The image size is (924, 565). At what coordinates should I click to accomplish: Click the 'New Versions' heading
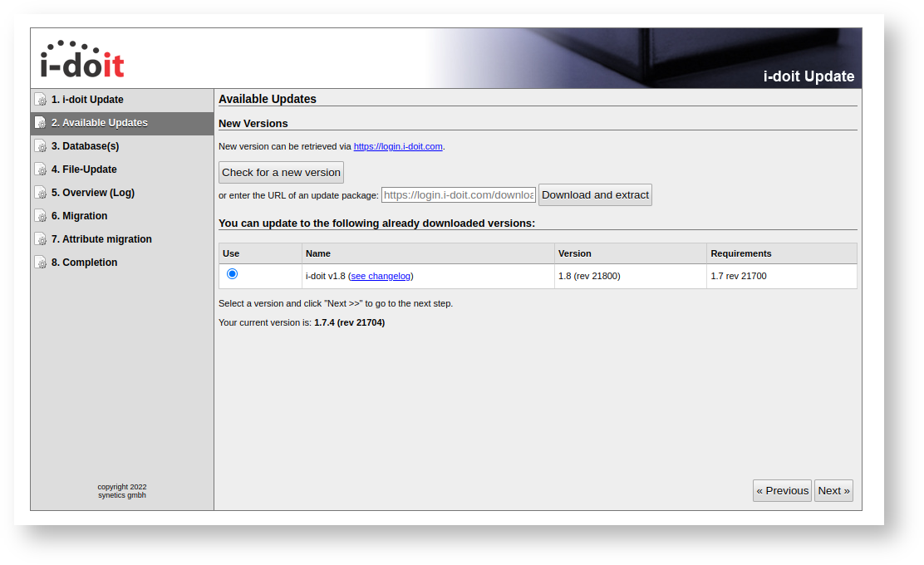tap(253, 124)
